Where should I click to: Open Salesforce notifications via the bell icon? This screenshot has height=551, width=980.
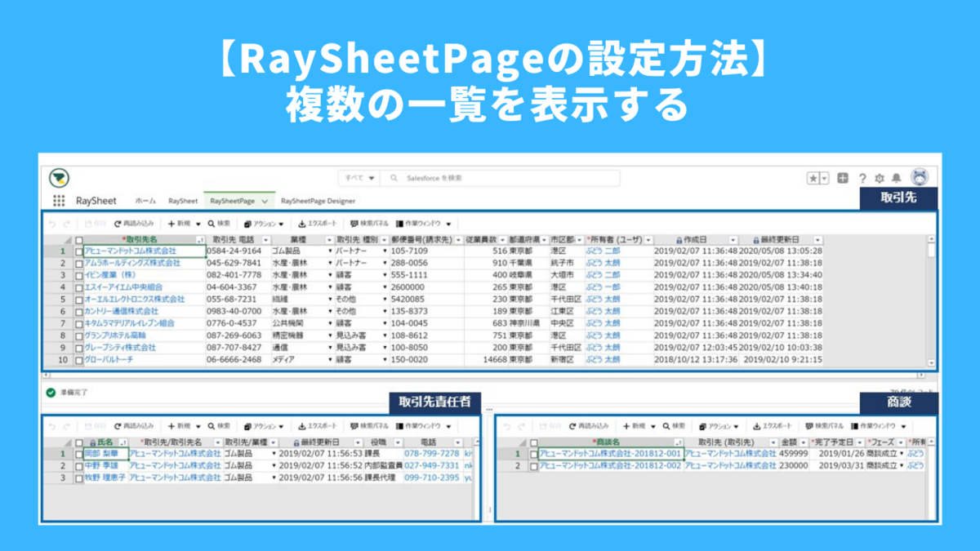(x=897, y=177)
